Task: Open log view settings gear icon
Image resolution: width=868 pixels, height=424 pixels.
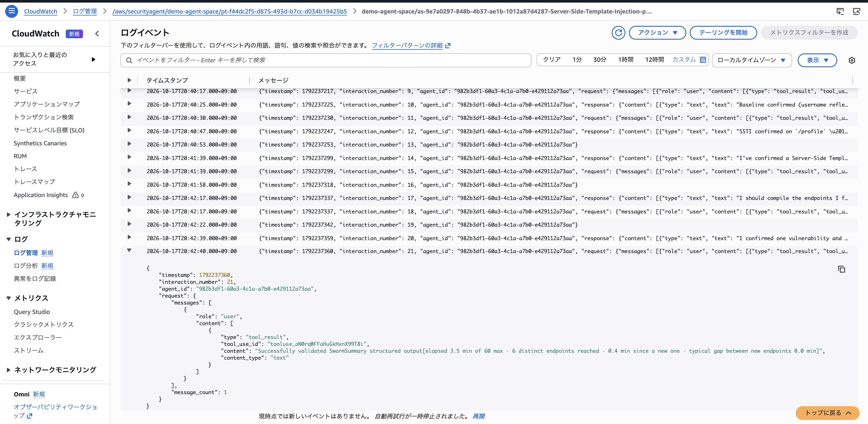Action: (852, 60)
